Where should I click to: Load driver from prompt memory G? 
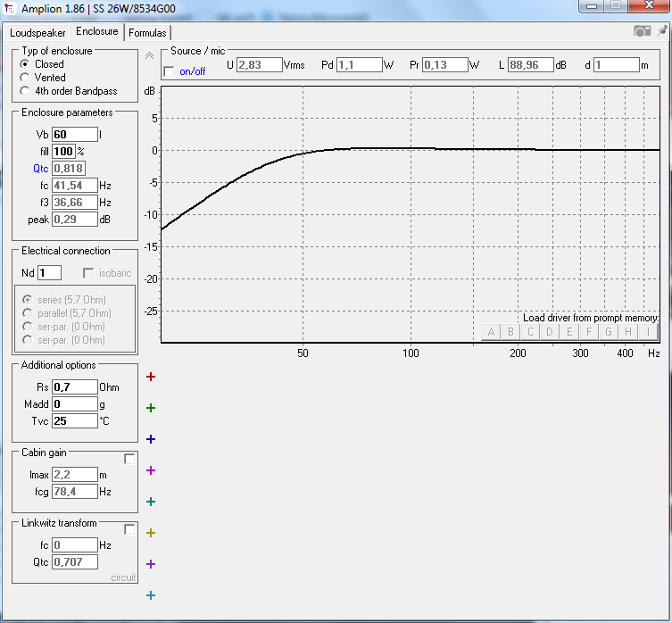click(x=609, y=332)
